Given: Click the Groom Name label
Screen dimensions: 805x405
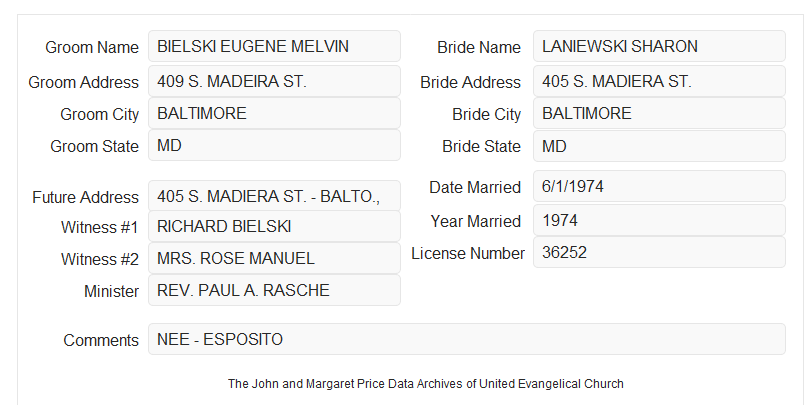Looking at the screenshot, I should [x=92, y=47].
